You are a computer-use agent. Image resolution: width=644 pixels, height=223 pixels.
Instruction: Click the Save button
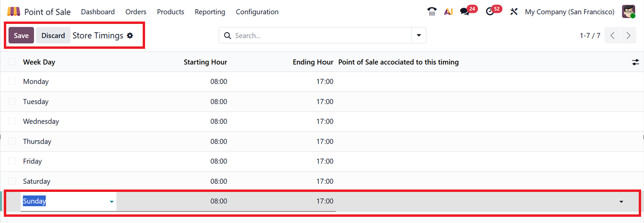tap(21, 35)
